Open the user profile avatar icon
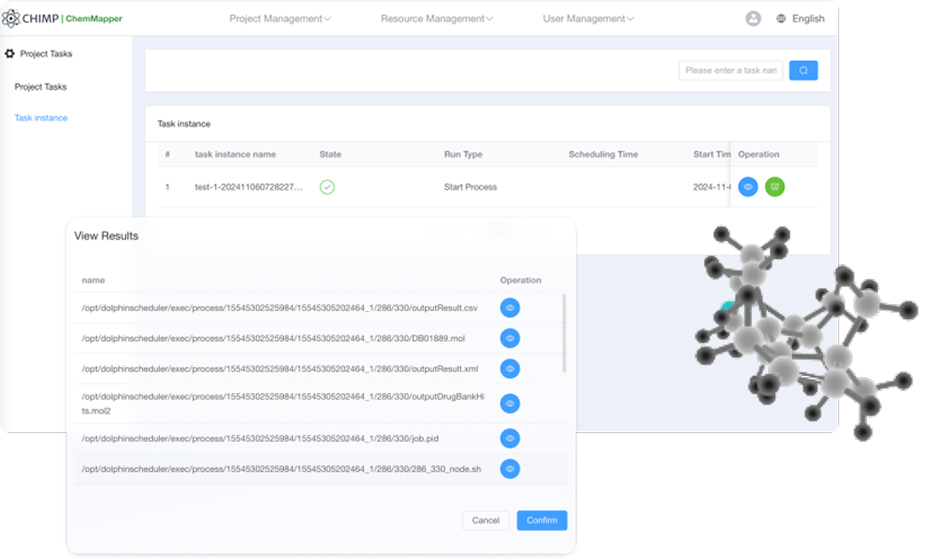 [753, 19]
